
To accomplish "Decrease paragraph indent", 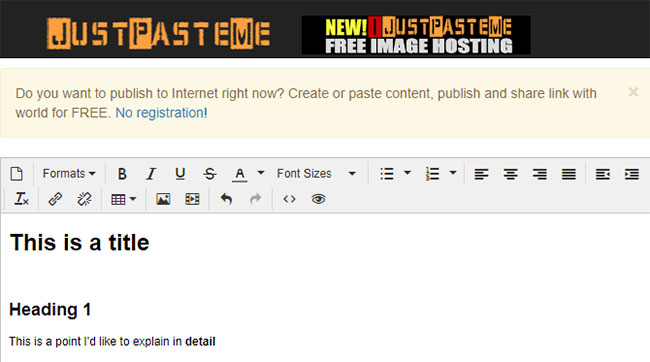I will [602, 174].
